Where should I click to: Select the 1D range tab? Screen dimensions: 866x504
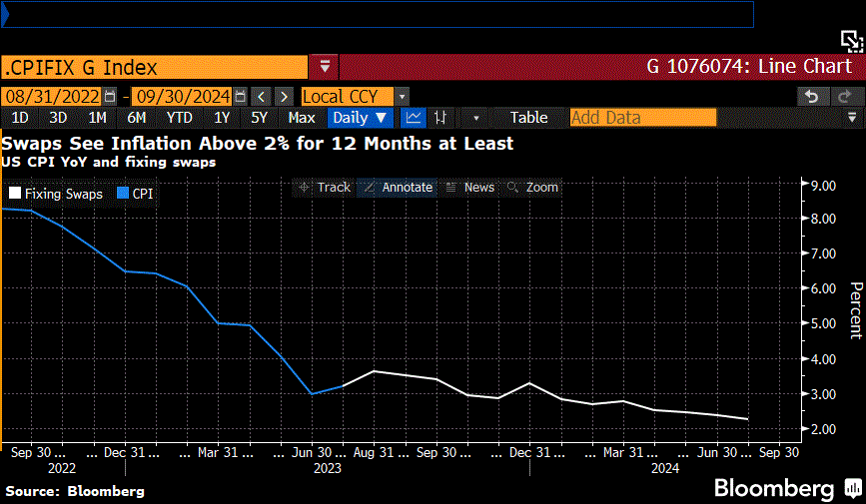20,118
